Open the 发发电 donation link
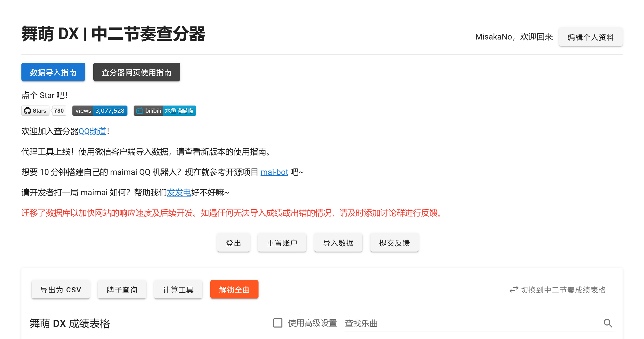The image size is (644, 339). point(179,192)
